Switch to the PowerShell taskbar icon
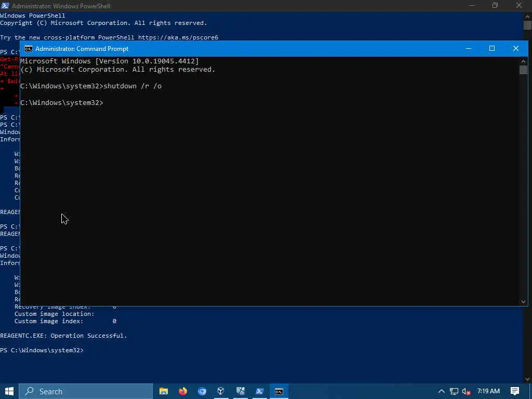This screenshot has height=399, width=532. click(x=260, y=391)
